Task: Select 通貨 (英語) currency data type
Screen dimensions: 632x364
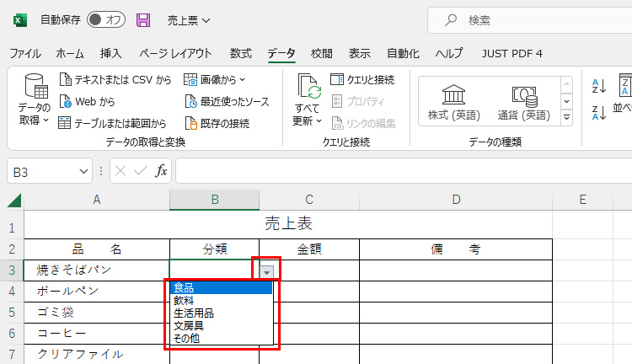Action: (523, 101)
